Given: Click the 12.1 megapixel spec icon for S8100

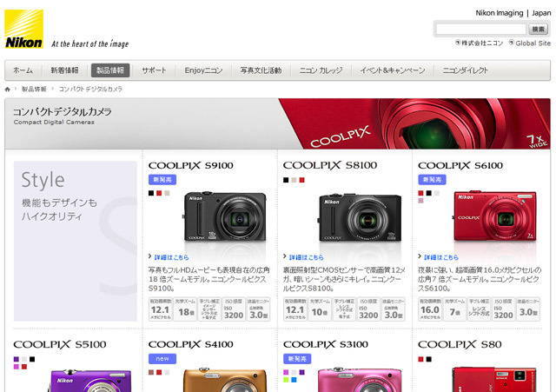Looking at the screenshot, I should (295, 309).
